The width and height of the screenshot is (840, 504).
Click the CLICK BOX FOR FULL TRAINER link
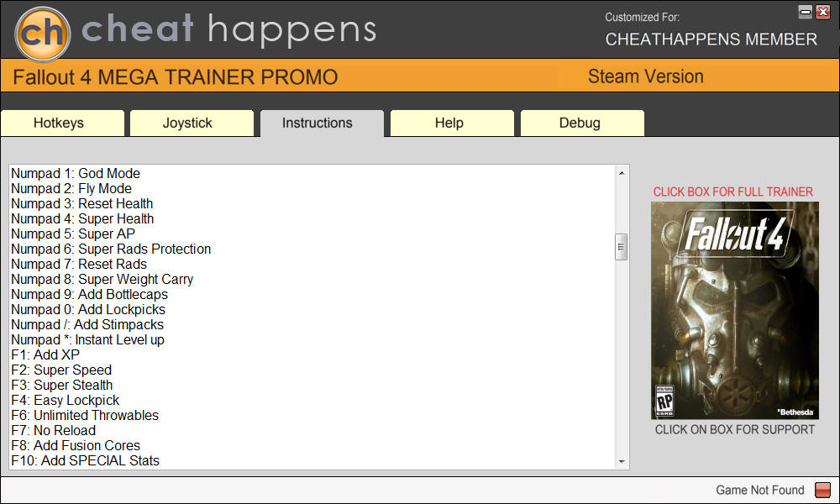tap(733, 192)
